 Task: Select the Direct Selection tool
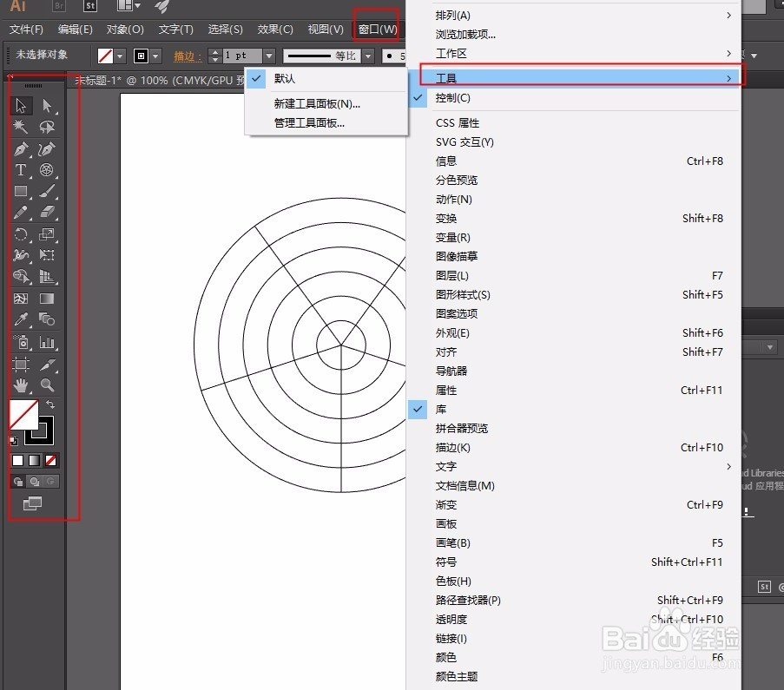pos(47,106)
